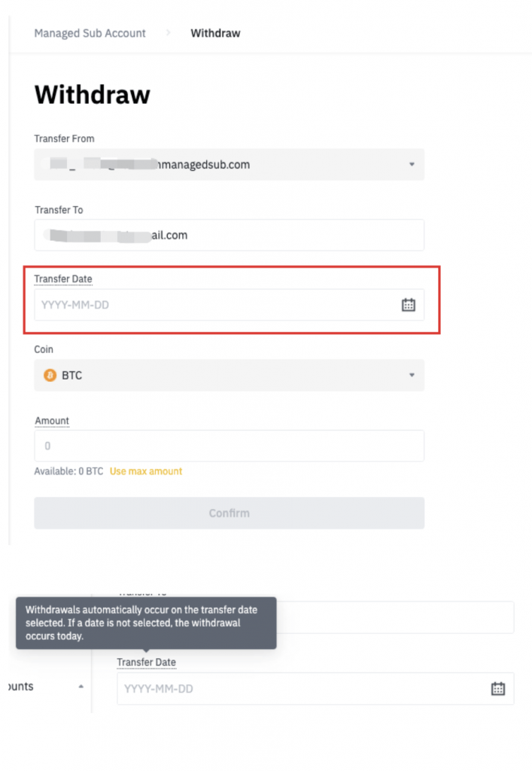Image resolution: width=532 pixels, height=771 pixels.
Task: Select the Withdraw breadcrumb item
Action: tap(215, 33)
